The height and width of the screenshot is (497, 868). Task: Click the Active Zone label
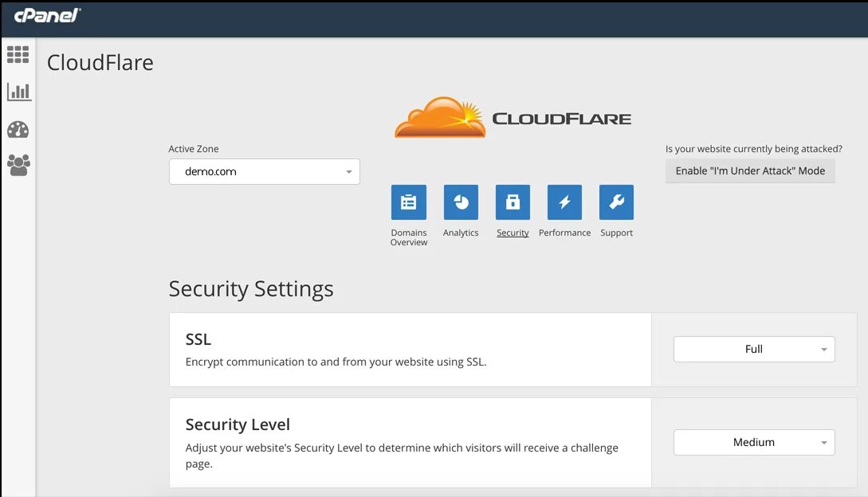[x=193, y=149]
